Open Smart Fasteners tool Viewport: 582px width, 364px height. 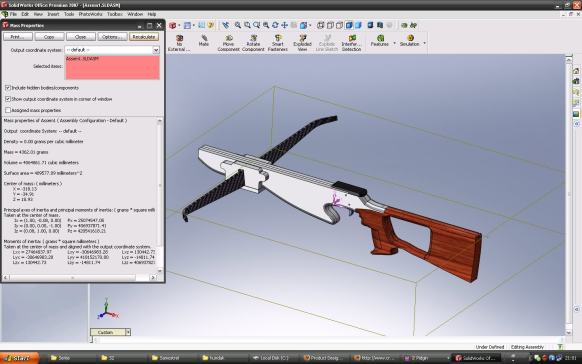coord(278,43)
